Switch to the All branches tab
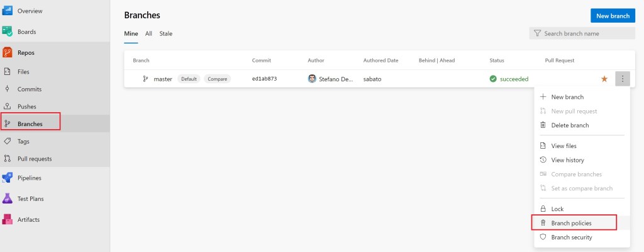Image resolution: width=644 pixels, height=252 pixels. pyautogui.click(x=149, y=33)
